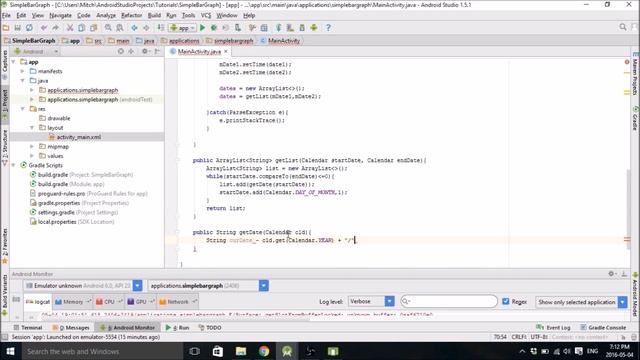
Task: Collapse the Gradle Scripts node
Action: click(14, 165)
